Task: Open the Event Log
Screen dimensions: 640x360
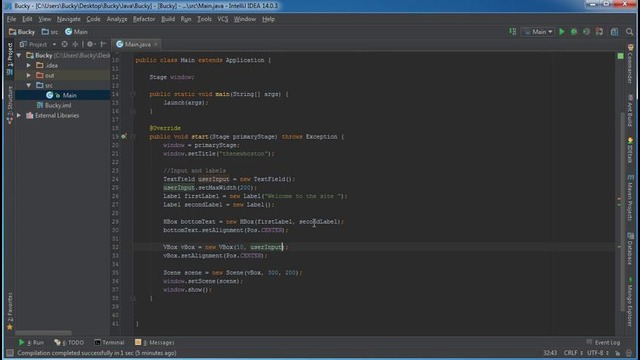Action: pyautogui.click(x=603, y=342)
